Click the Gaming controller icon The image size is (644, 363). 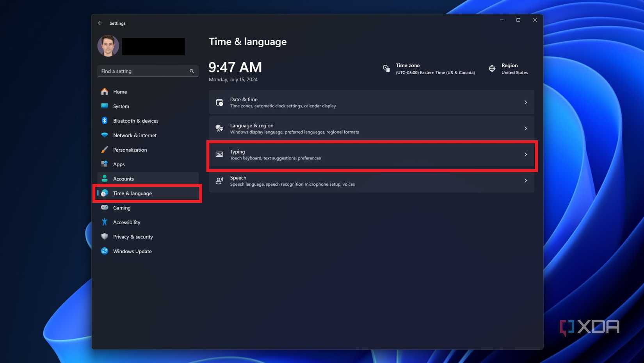pos(104,207)
